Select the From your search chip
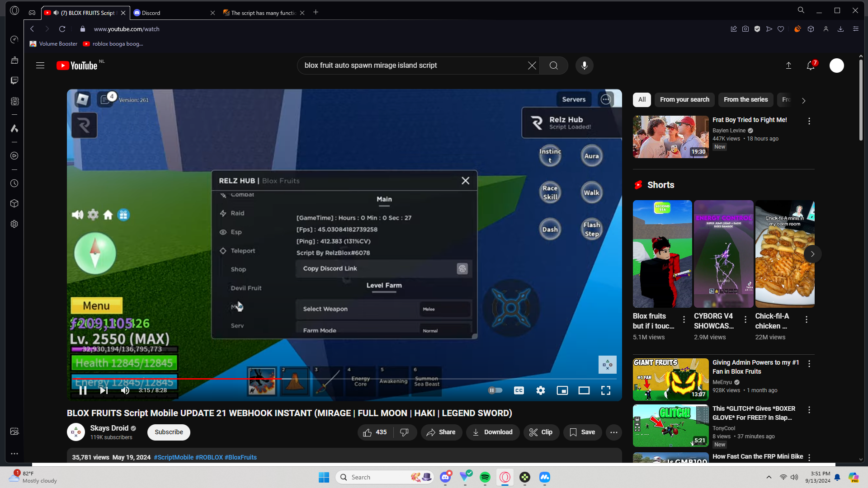868x488 pixels. [x=684, y=100]
